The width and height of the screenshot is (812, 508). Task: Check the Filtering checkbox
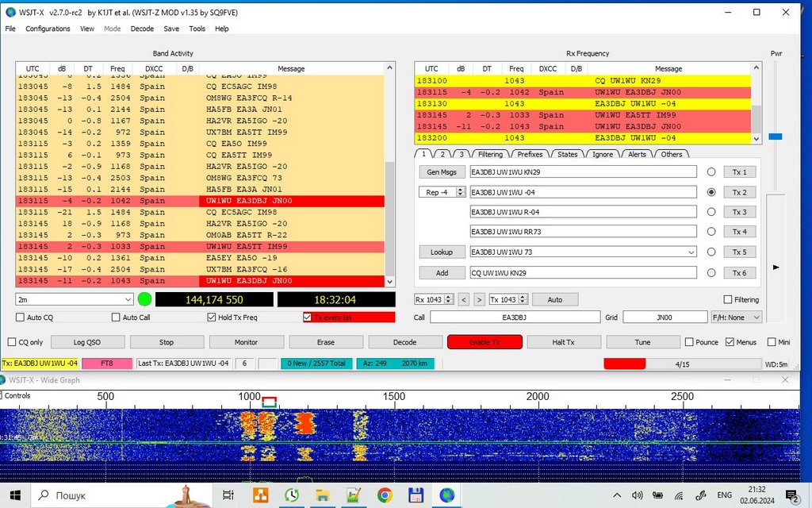point(728,299)
